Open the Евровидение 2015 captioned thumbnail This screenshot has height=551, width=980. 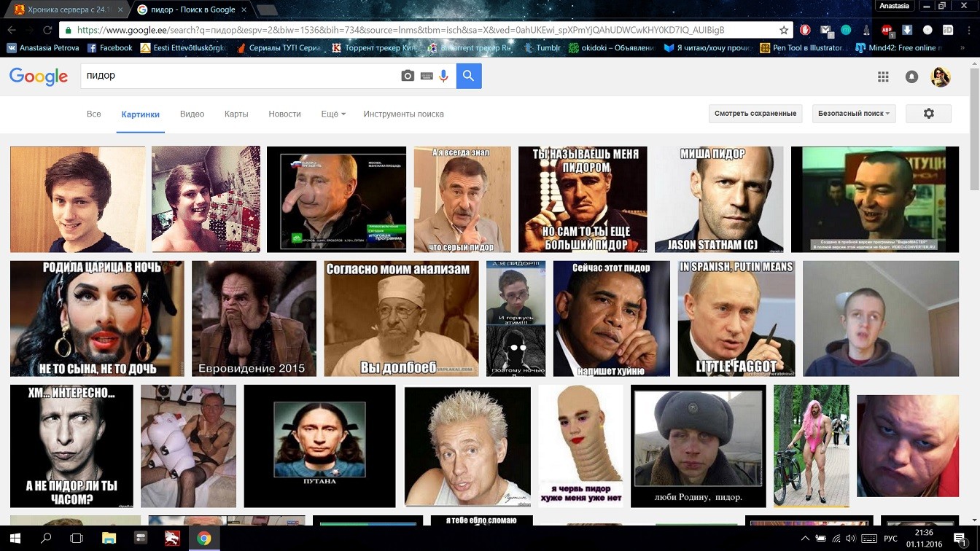tap(254, 319)
